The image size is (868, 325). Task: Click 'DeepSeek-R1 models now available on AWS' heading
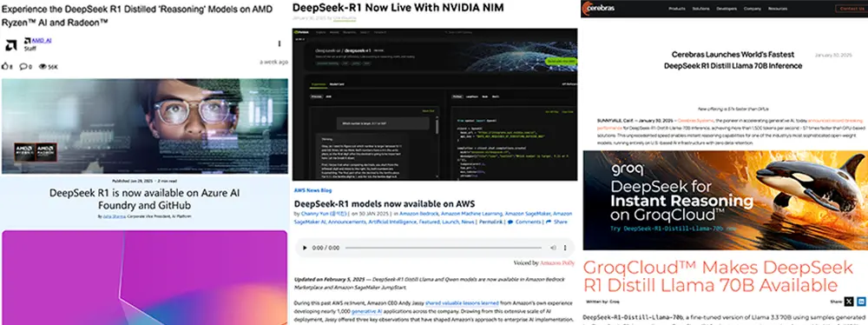tap(385, 203)
